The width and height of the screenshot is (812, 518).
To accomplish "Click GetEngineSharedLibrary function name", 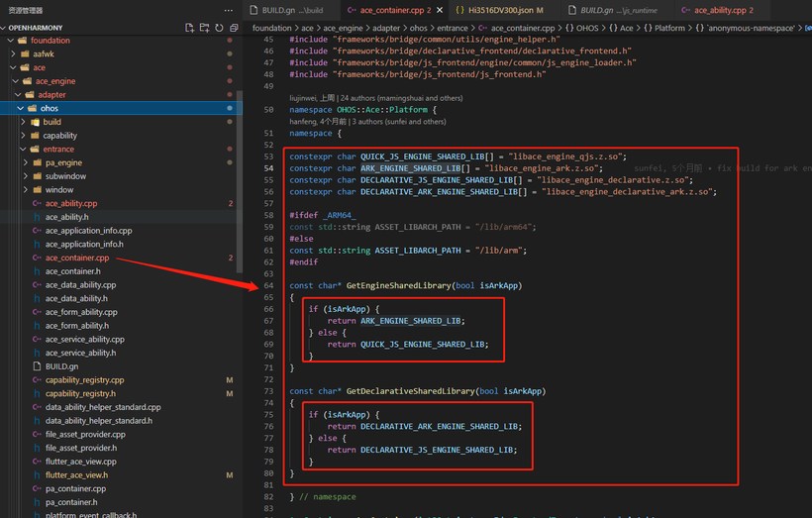I will pos(398,285).
